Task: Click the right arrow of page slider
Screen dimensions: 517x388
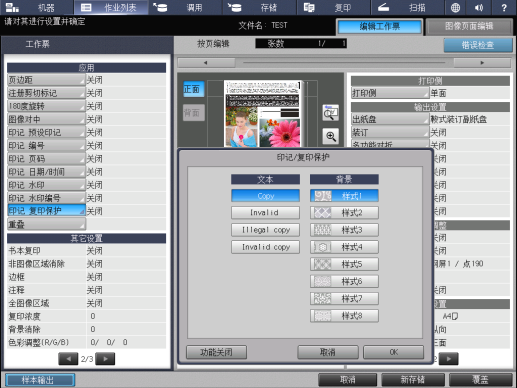Action: pos(482,63)
